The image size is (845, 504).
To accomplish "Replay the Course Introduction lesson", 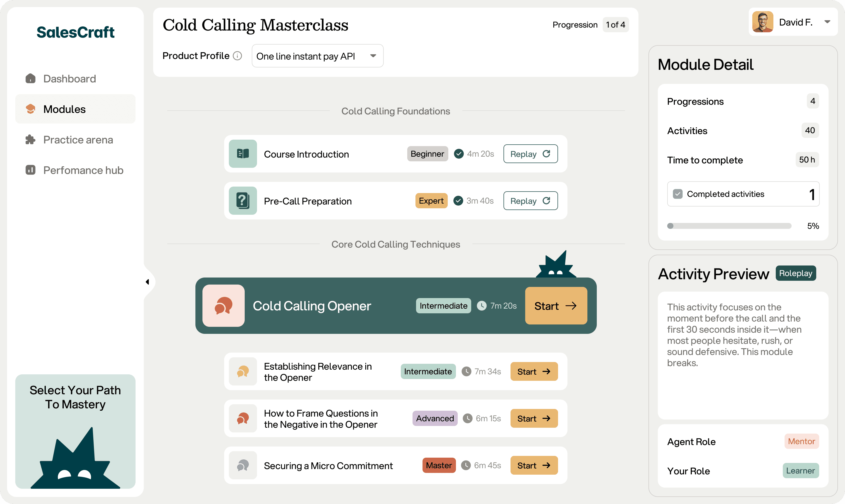I will point(530,154).
